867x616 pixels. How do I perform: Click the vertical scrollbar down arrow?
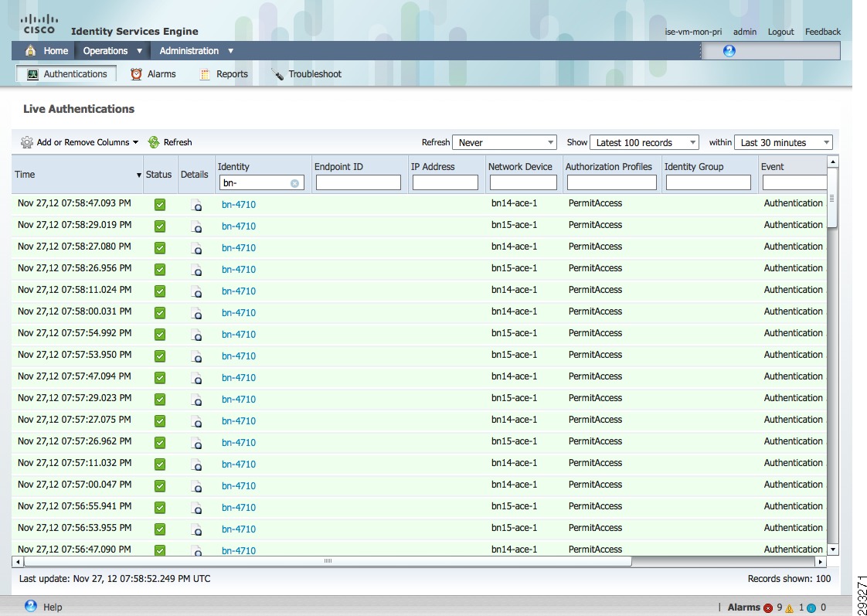pyautogui.click(x=833, y=550)
